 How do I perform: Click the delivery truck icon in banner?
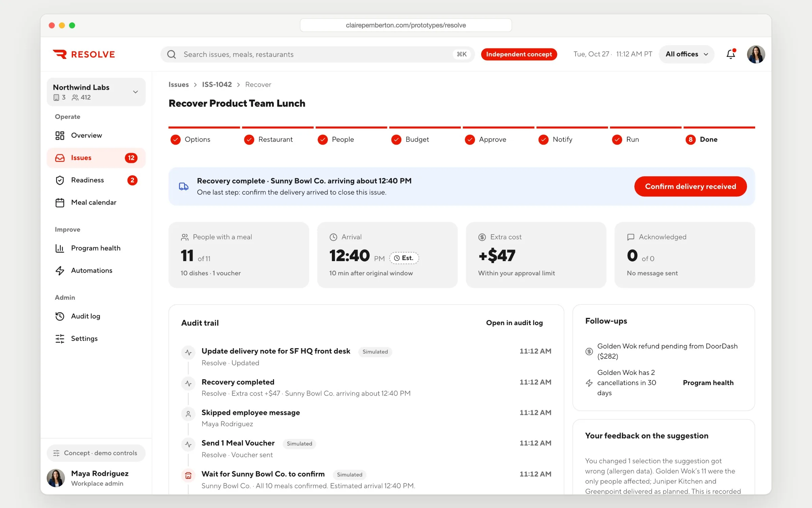coord(184,186)
